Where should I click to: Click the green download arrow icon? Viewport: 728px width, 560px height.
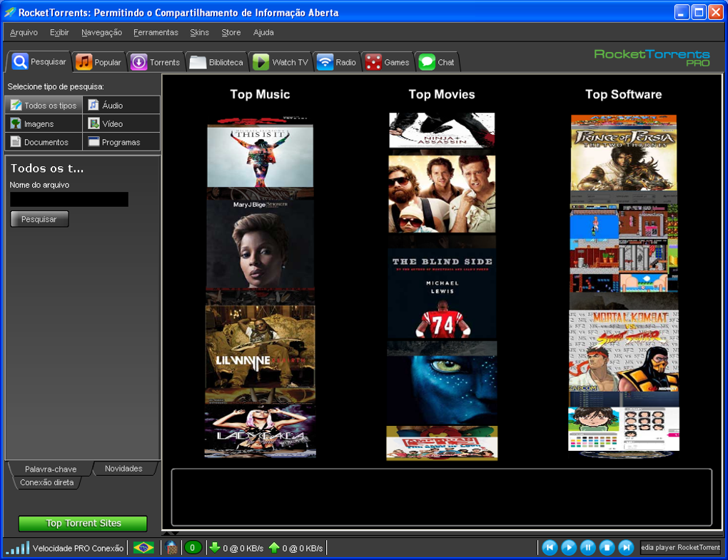215,548
